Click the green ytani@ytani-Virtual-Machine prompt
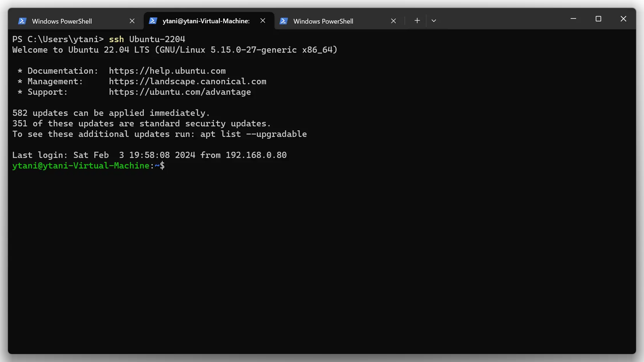This screenshot has width=644, height=362. (x=81, y=166)
